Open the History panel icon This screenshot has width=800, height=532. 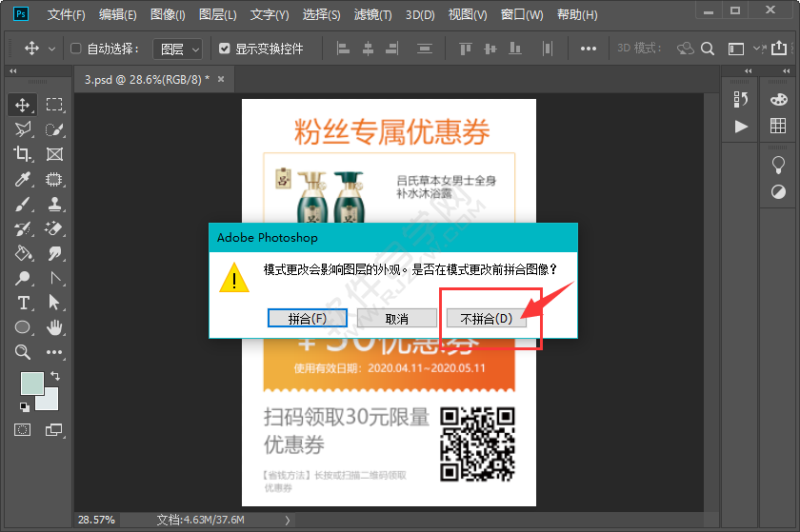(x=741, y=100)
